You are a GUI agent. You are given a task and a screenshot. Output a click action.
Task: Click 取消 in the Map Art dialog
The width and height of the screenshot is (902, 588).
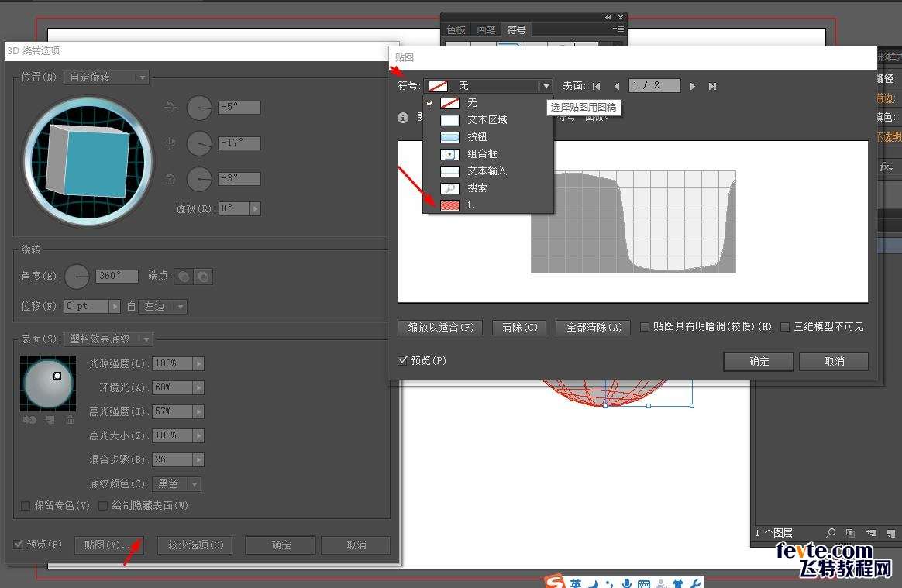pos(834,361)
